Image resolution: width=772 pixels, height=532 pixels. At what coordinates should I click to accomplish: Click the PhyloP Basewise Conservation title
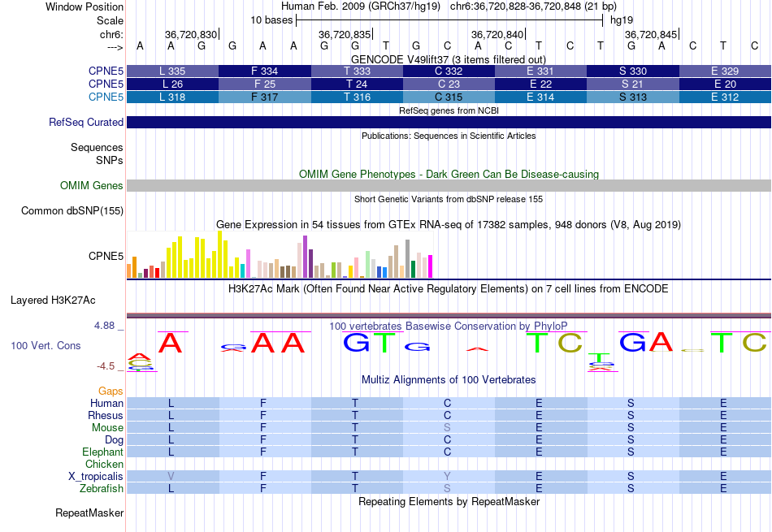449,327
